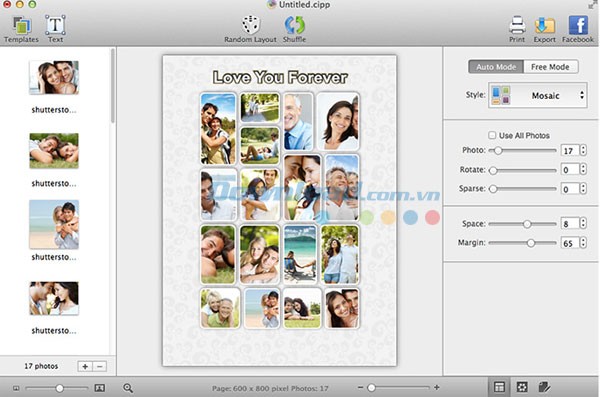
Task: Click the Photo value field showing 17
Action: 570,150
